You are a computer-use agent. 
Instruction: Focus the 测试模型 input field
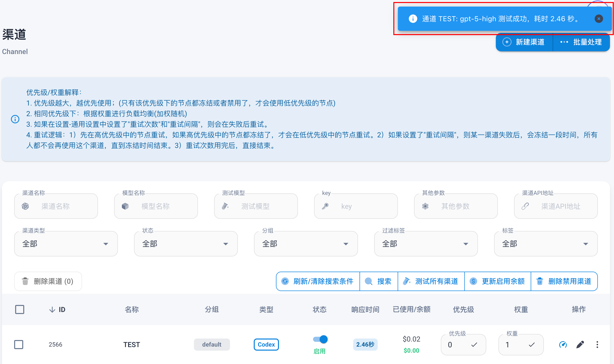(x=256, y=206)
